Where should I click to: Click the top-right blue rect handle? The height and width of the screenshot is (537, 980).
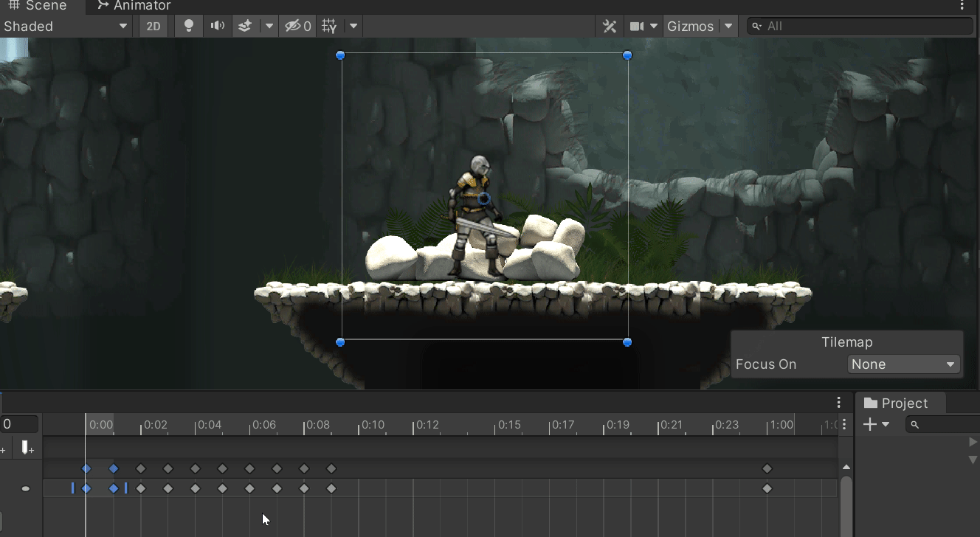click(627, 55)
